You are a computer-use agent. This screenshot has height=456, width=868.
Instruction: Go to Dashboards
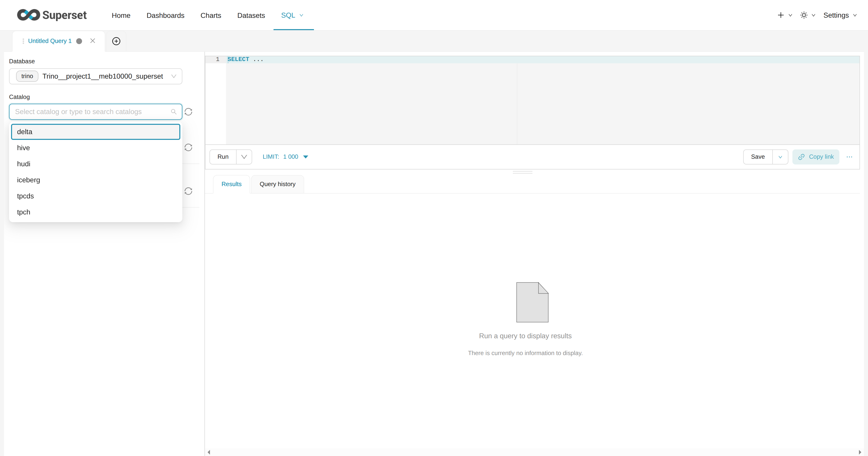tap(166, 16)
